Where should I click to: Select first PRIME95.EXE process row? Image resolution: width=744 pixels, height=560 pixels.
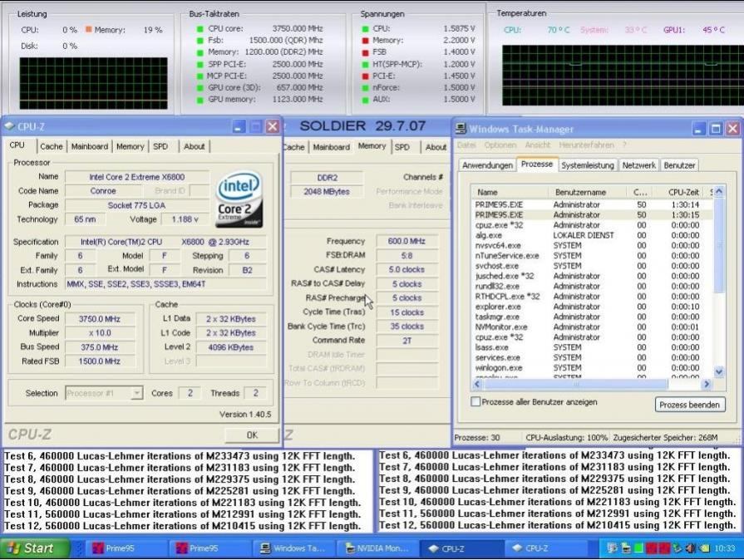pyautogui.click(x=592, y=205)
